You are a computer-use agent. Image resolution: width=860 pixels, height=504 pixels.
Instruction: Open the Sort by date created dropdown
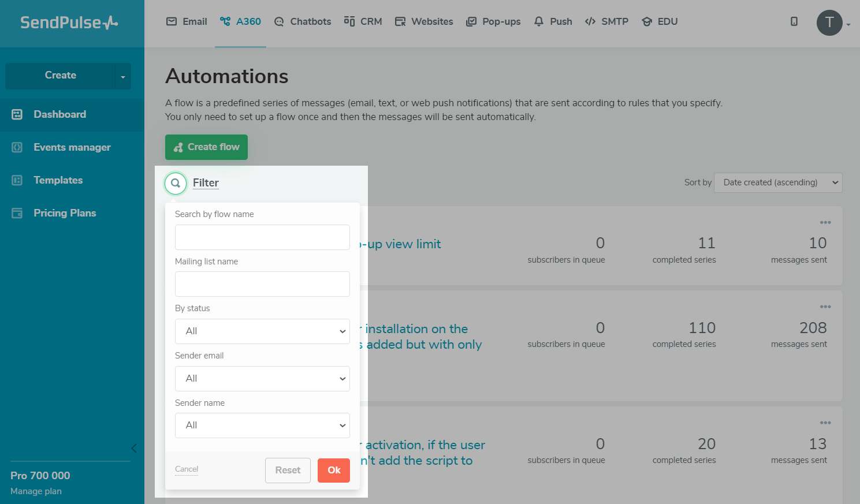(x=778, y=182)
